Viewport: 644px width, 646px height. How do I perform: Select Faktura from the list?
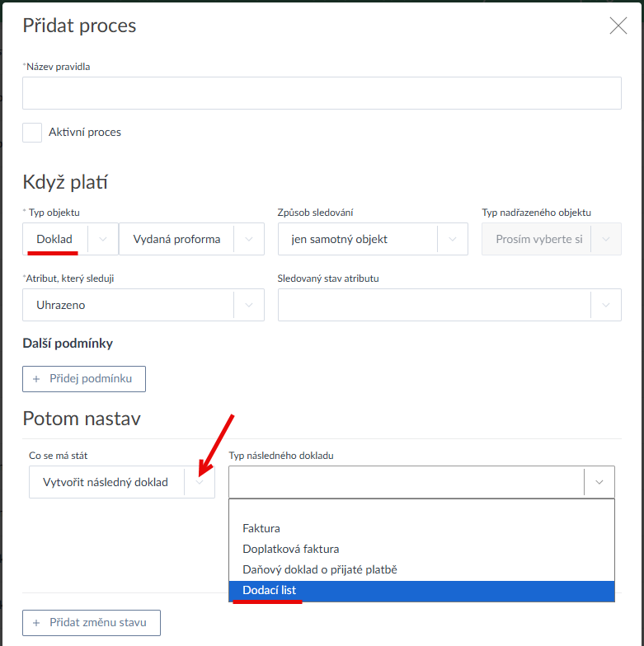pyautogui.click(x=261, y=528)
